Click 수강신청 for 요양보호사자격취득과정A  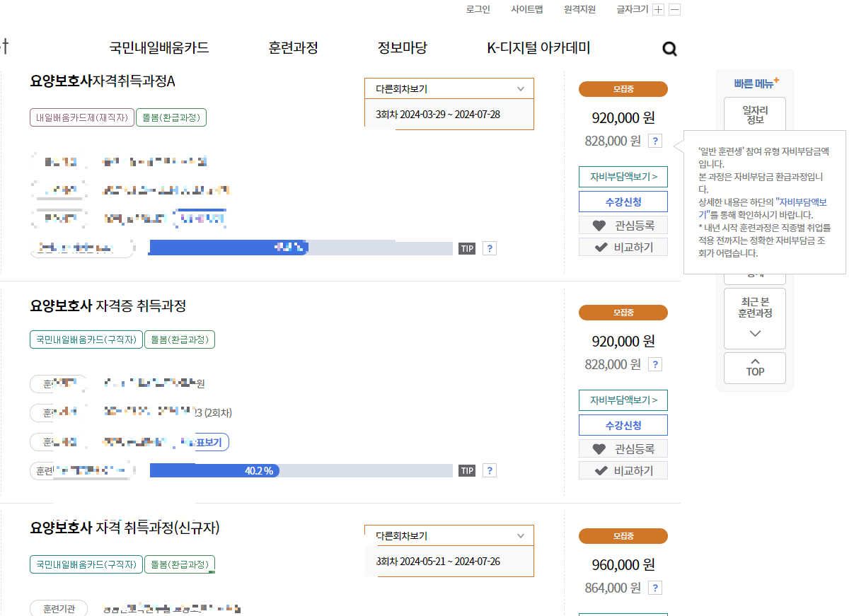623,202
